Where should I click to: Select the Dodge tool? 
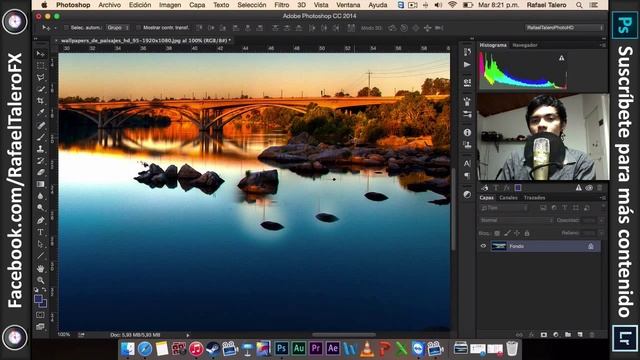coord(40,208)
